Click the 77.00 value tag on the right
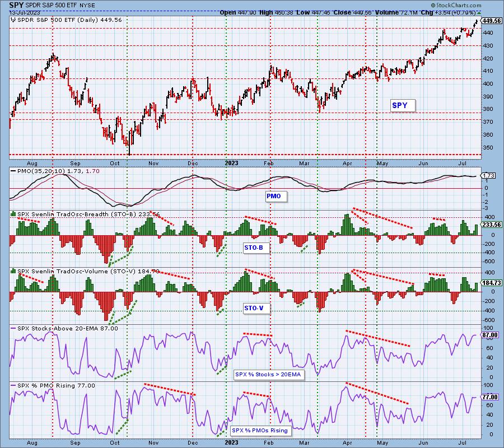The width and height of the screenshot is (504, 448). click(x=491, y=397)
